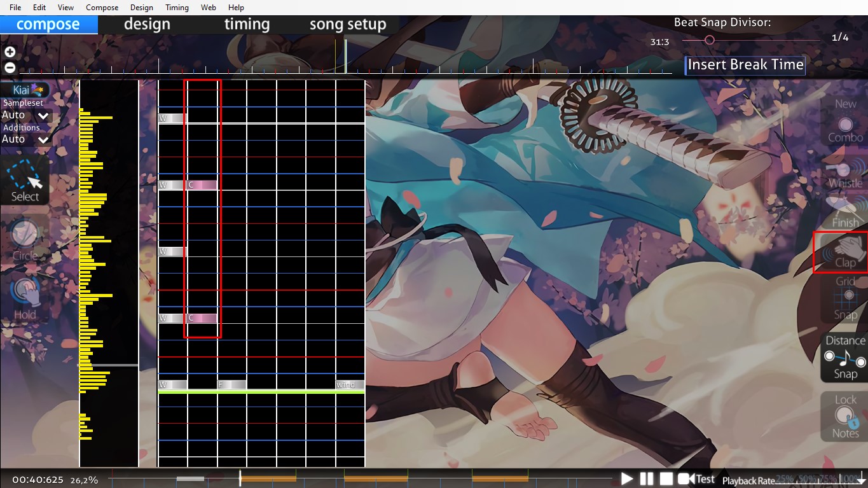The height and width of the screenshot is (488, 868).
Task: Switch to the song setup tab
Action: pyautogui.click(x=348, y=25)
